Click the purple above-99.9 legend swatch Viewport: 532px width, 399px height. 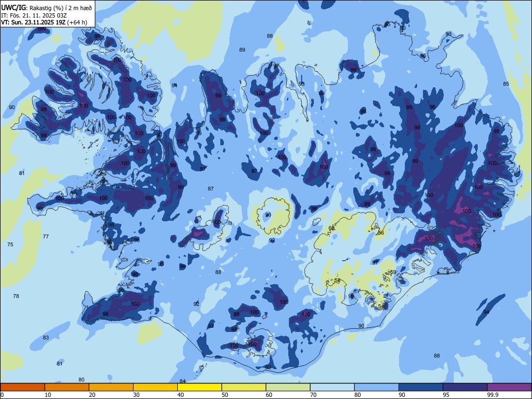pos(509,387)
